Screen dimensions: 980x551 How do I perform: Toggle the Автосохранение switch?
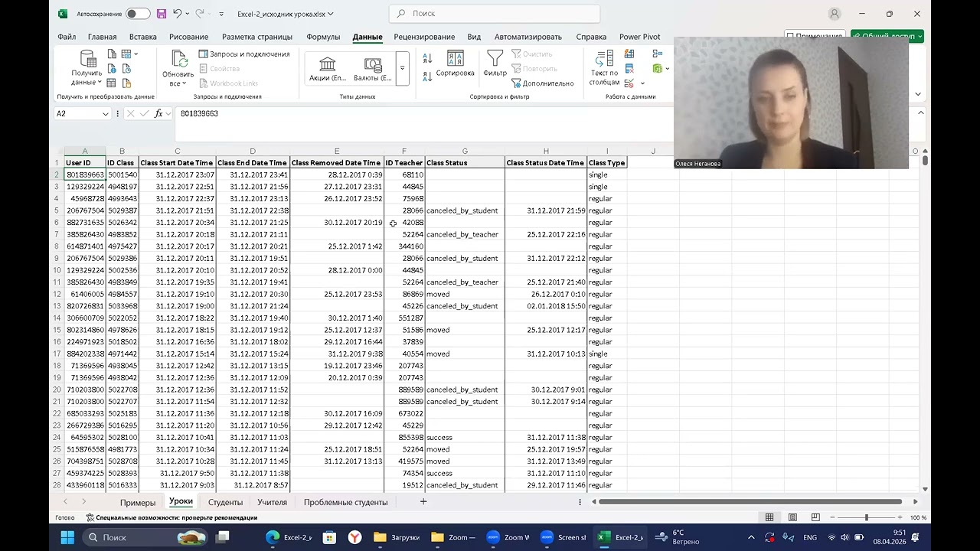[x=138, y=14]
